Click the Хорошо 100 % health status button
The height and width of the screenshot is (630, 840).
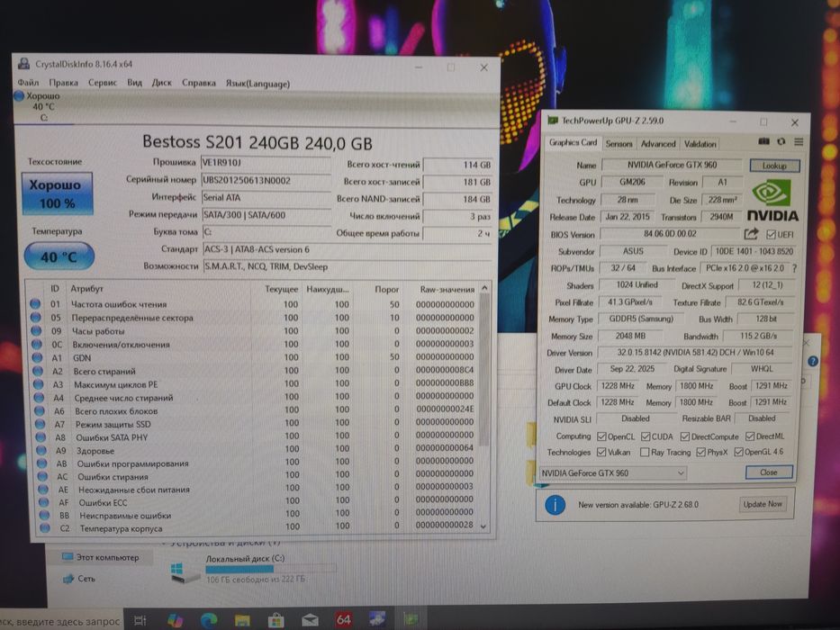(x=57, y=193)
